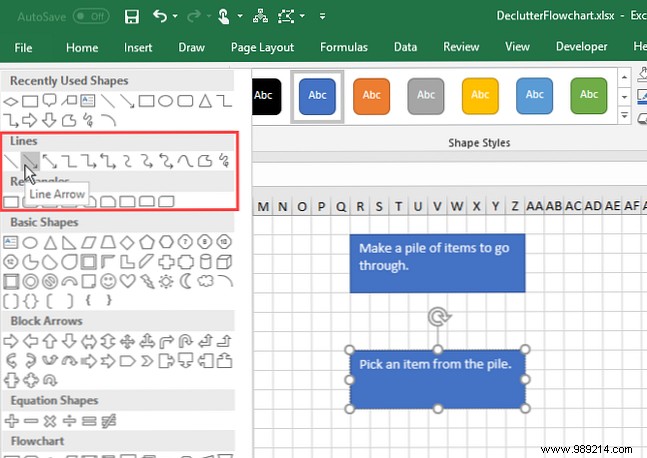Choose the Quad Arrow block arrow

tap(128, 341)
